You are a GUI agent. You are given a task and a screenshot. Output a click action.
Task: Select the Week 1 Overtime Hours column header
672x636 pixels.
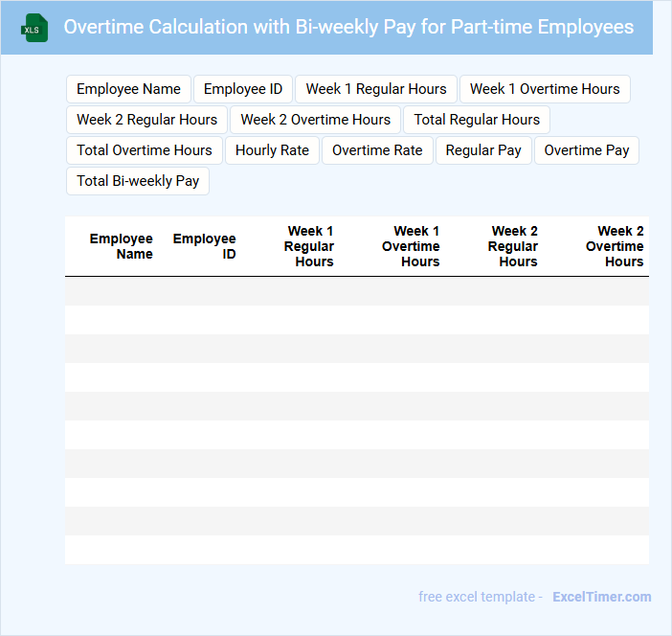(x=411, y=246)
